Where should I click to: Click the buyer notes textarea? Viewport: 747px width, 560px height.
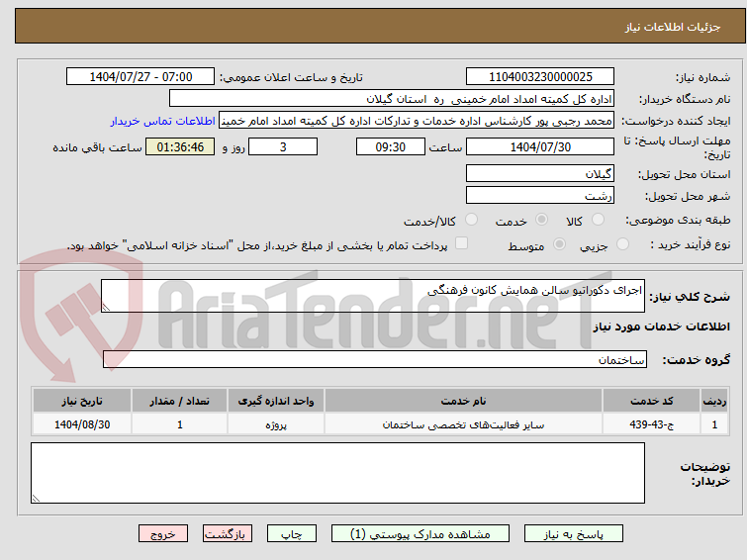[x=337, y=473]
